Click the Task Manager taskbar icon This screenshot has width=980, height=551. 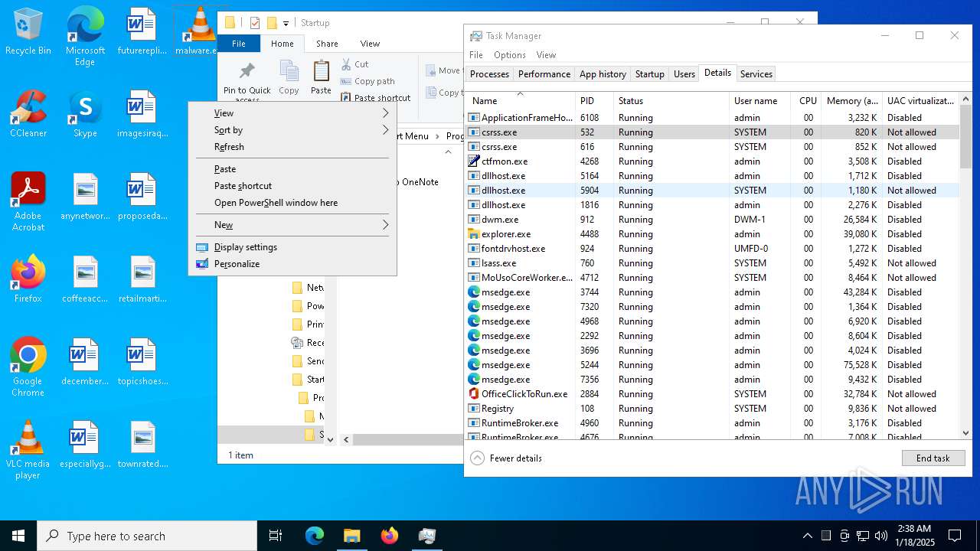(x=426, y=536)
